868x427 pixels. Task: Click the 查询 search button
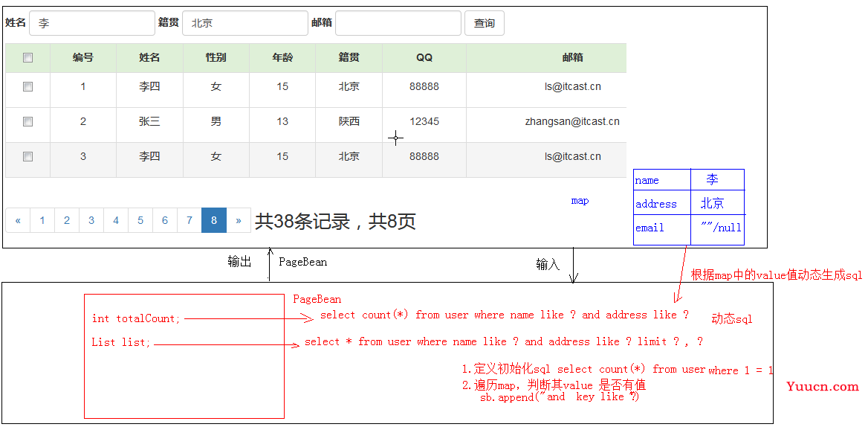484,23
